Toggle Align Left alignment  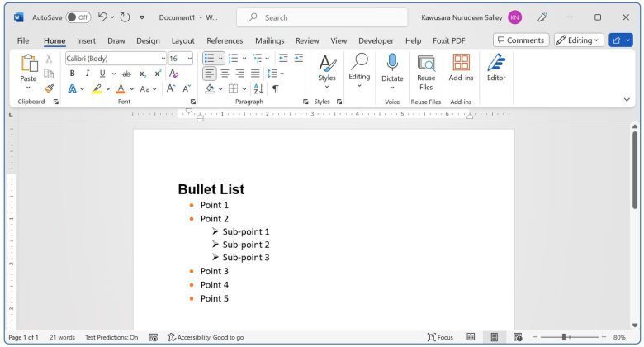point(210,74)
